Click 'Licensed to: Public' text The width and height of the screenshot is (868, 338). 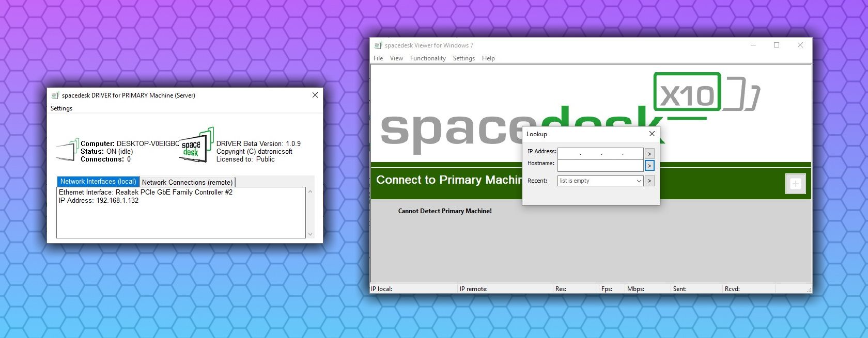point(245,159)
